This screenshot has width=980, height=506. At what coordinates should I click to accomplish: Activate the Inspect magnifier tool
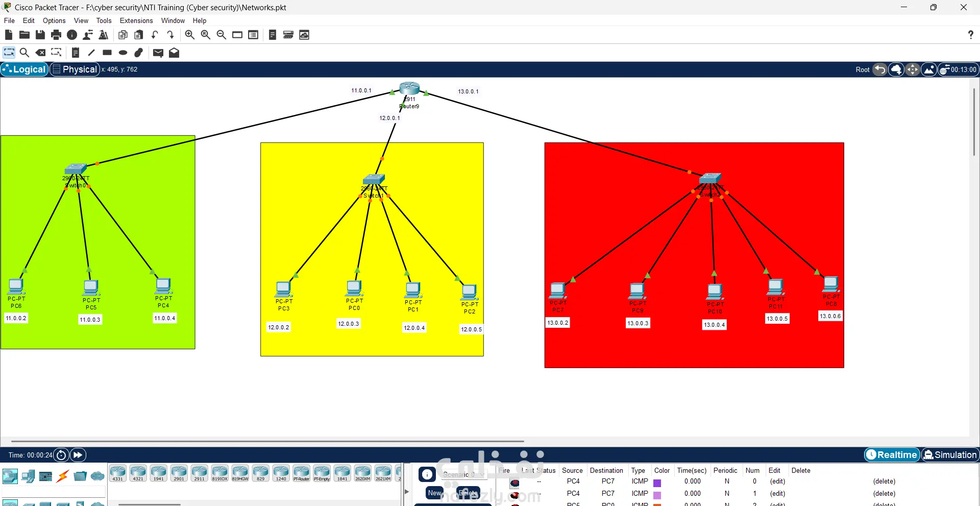coord(24,53)
